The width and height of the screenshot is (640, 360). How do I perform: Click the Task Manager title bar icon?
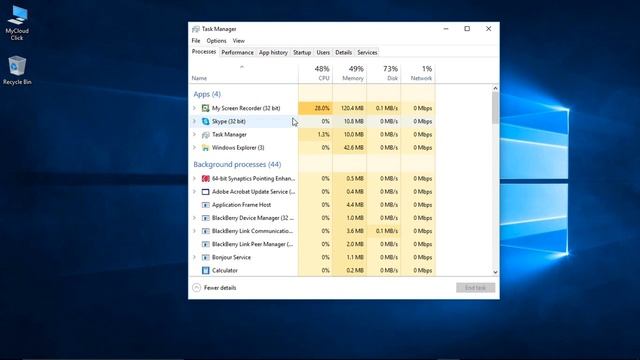click(x=196, y=29)
